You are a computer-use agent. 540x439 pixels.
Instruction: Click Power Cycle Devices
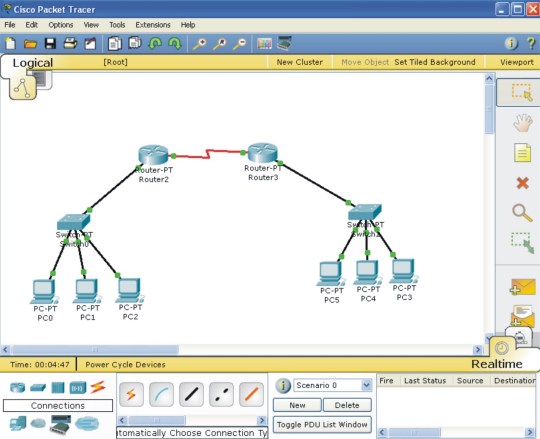point(125,364)
